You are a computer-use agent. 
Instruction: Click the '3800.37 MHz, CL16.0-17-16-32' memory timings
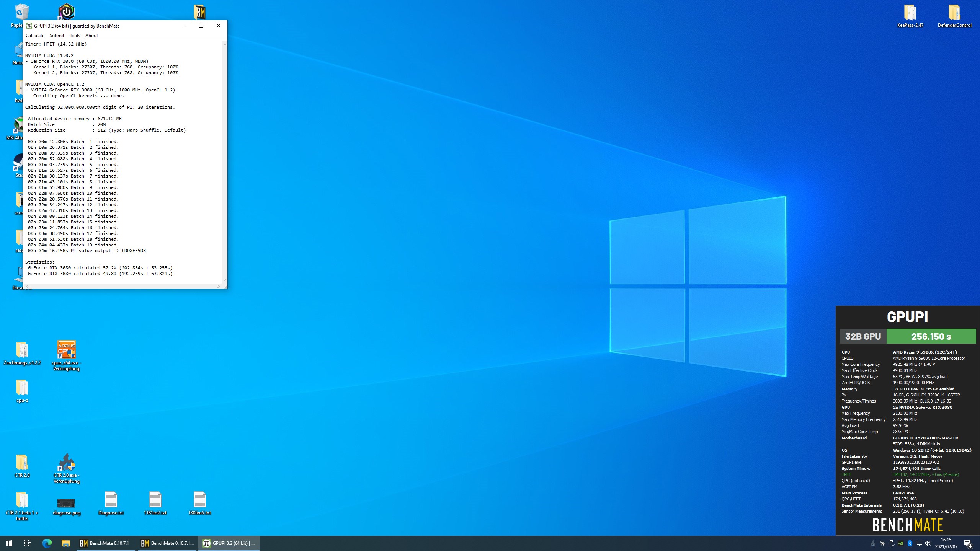[922, 401]
